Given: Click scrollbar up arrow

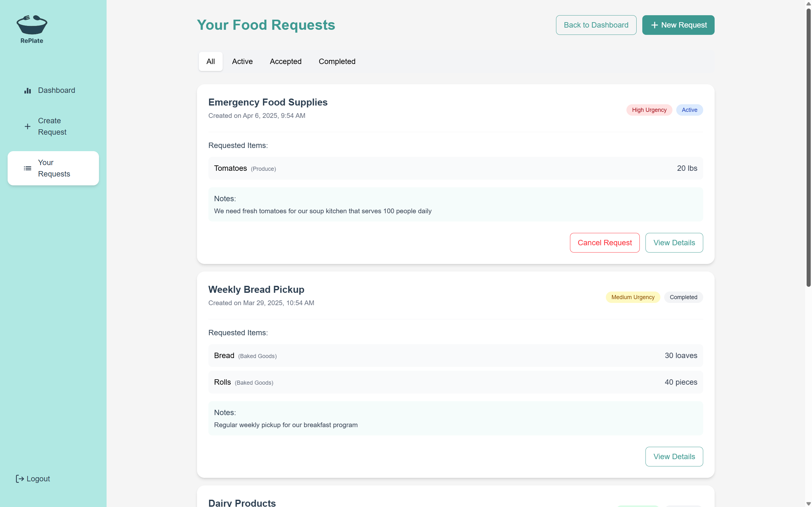Looking at the screenshot, I should click(808, 4).
